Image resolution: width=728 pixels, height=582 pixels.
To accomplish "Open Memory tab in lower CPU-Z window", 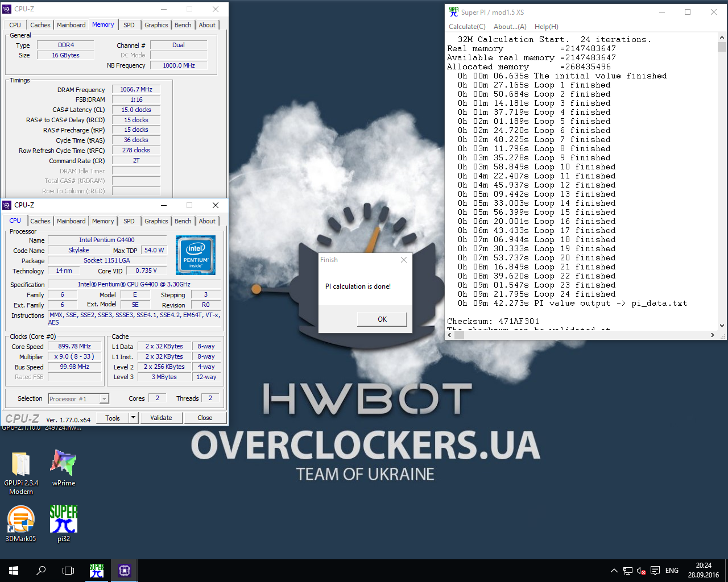I will (x=103, y=221).
